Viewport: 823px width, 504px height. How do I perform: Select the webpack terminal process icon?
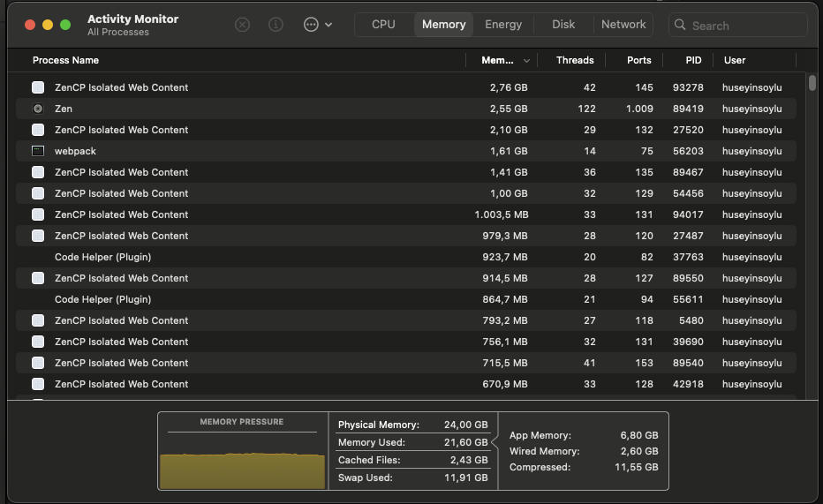click(38, 151)
